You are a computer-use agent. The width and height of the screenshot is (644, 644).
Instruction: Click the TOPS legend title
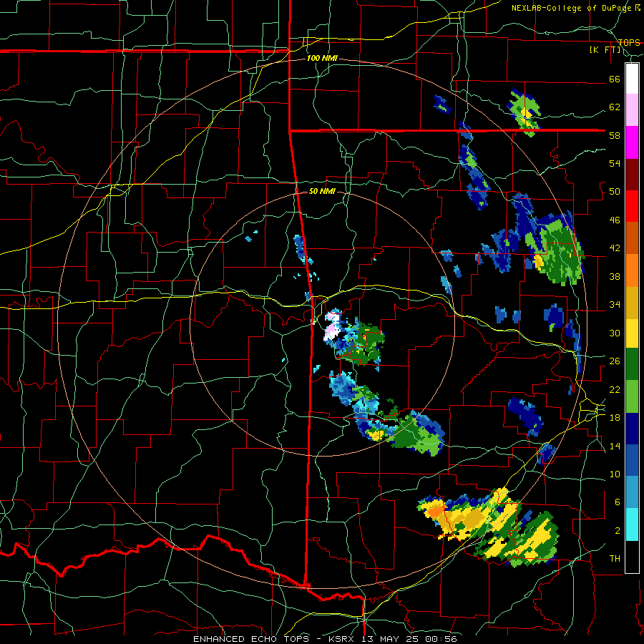(x=629, y=42)
